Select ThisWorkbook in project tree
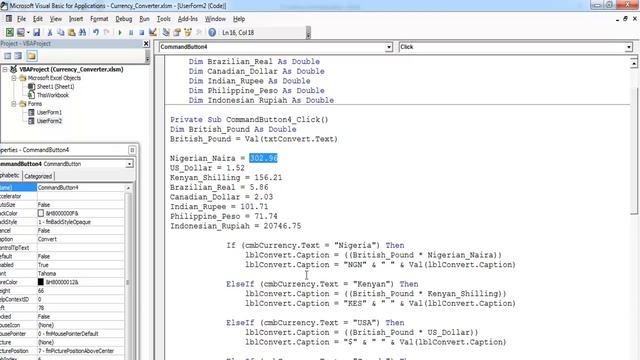The width and height of the screenshot is (640, 360). tap(53, 95)
